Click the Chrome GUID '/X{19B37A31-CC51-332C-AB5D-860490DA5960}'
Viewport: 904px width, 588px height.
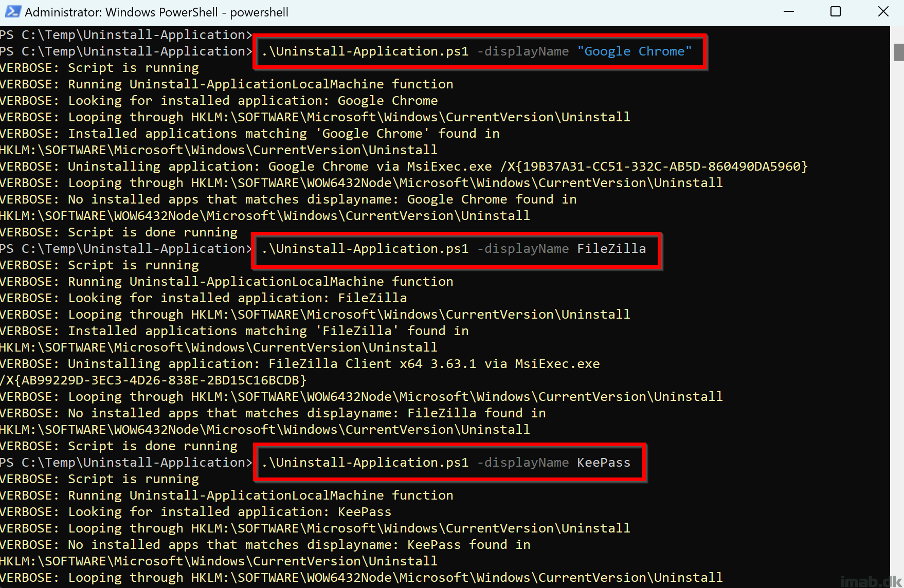654,167
